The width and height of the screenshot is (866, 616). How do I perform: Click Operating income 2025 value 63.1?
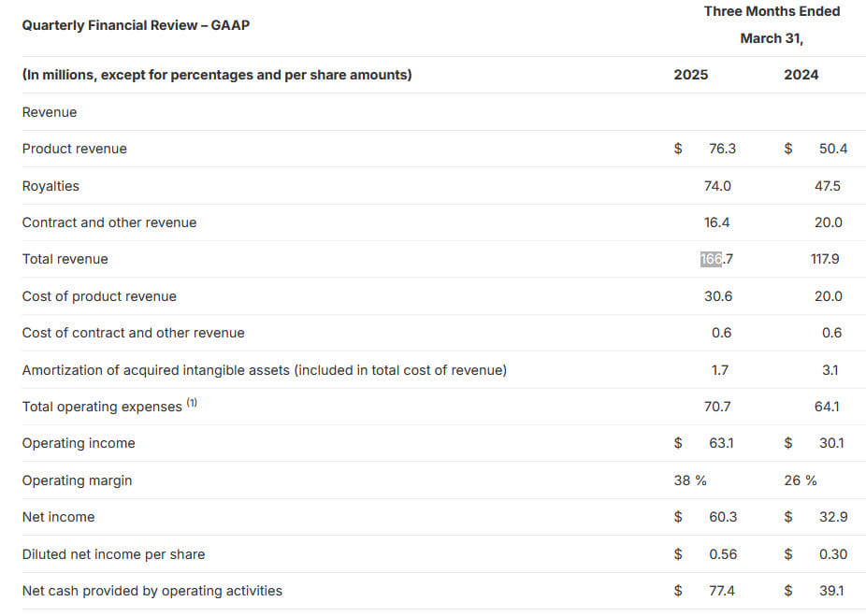(x=721, y=443)
